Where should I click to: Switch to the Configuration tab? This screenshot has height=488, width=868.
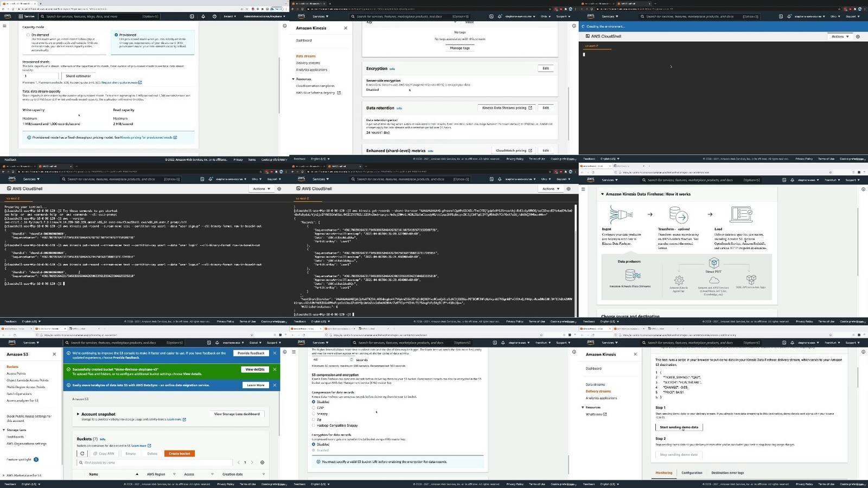tap(692, 473)
